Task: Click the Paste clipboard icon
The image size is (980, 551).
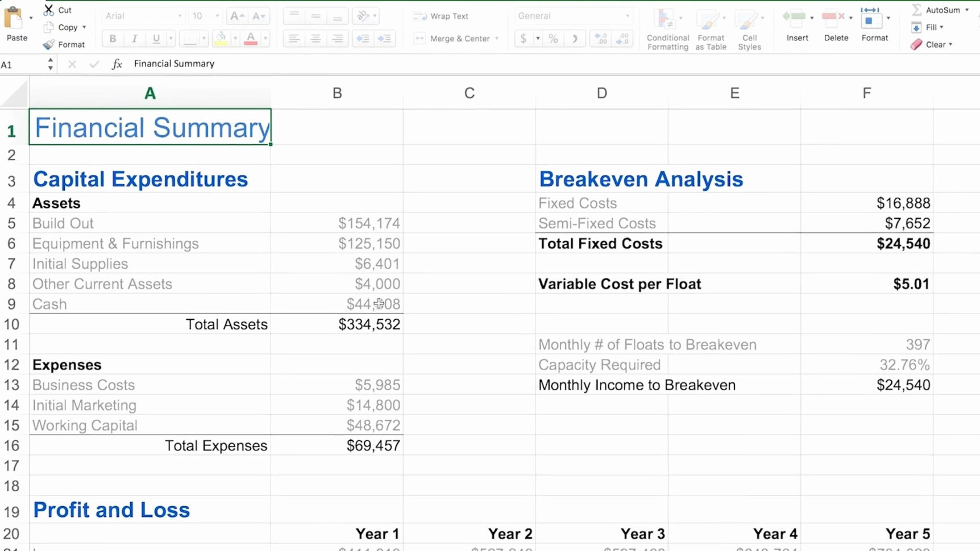Action: (14, 18)
